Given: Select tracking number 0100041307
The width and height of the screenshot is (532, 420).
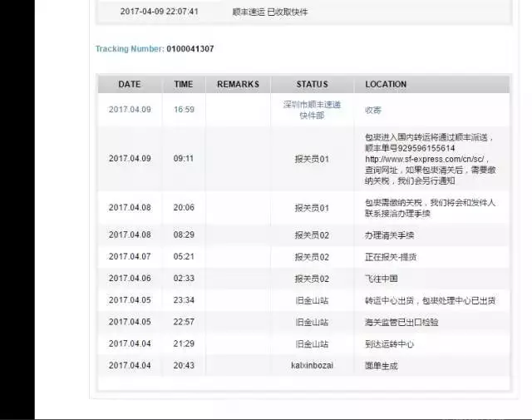Looking at the screenshot, I should pyautogui.click(x=190, y=49).
